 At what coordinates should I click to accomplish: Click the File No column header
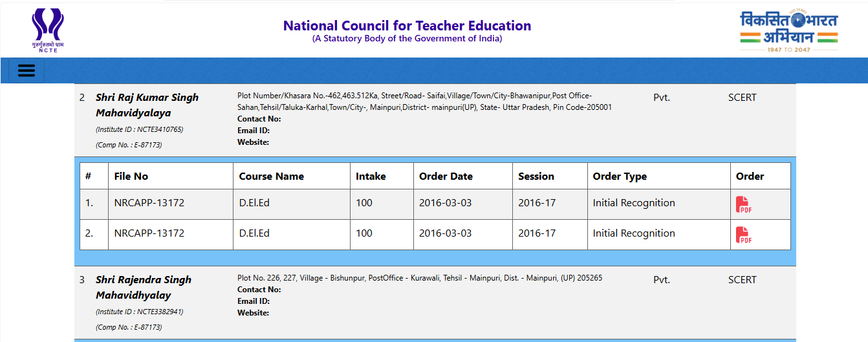(131, 176)
